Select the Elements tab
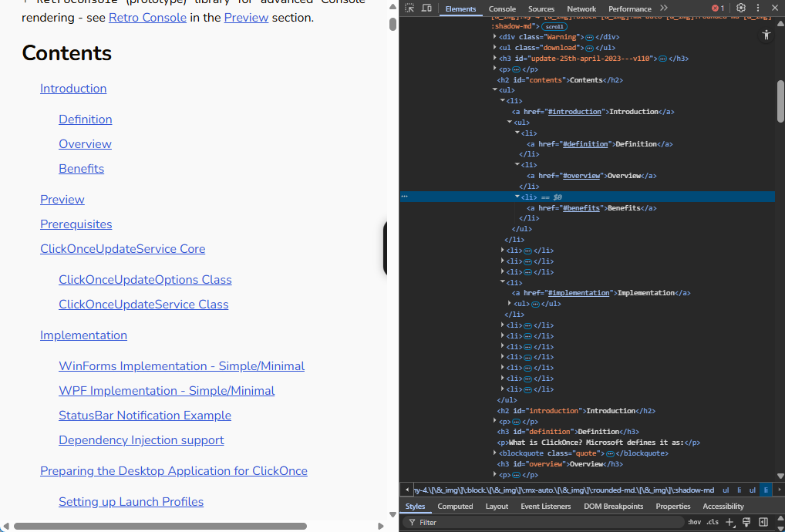The width and height of the screenshot is (785, 532). (460, 8)
